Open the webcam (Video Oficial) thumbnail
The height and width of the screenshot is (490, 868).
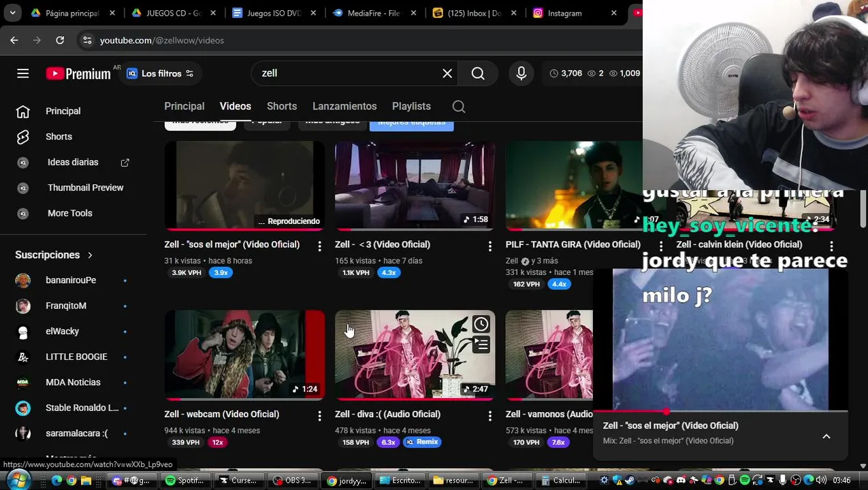[244, 355]
